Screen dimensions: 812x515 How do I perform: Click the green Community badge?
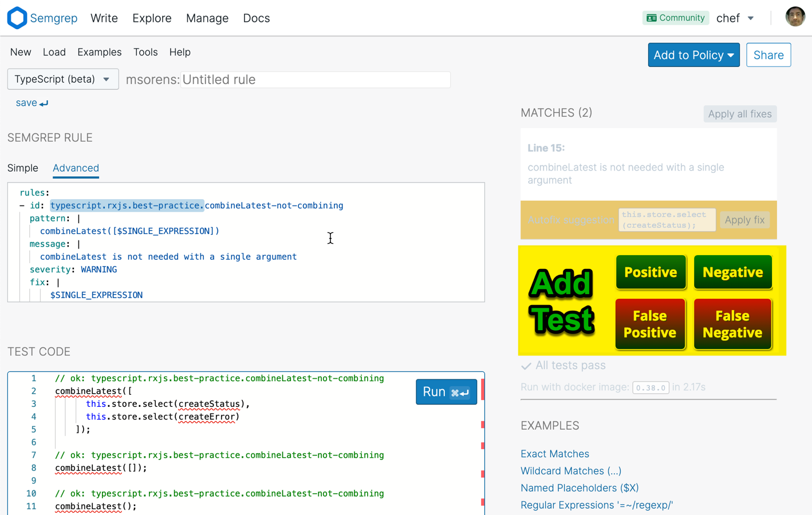pyautogui.click(x=676, y=18)
